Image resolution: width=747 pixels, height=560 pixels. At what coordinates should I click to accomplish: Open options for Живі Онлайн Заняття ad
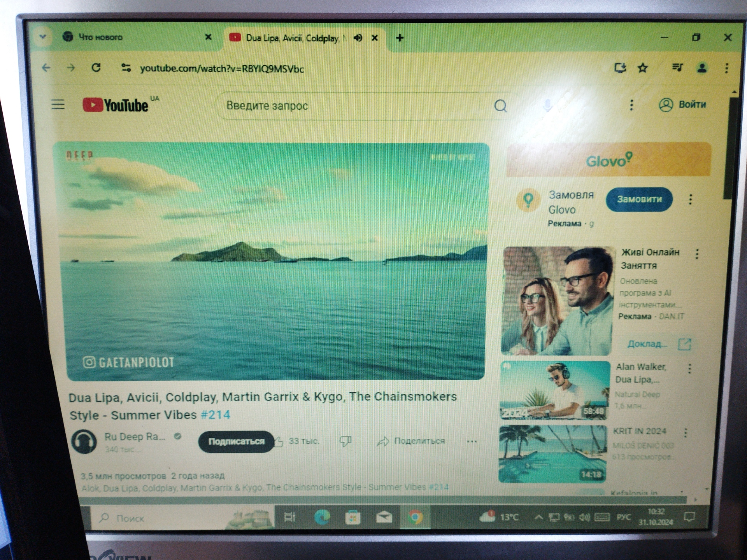coord(697,254)
